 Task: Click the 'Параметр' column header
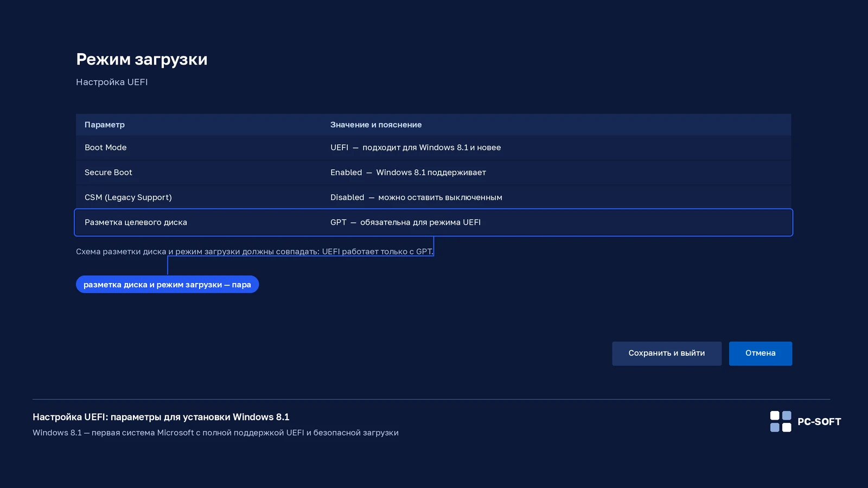tap(105, 125)
